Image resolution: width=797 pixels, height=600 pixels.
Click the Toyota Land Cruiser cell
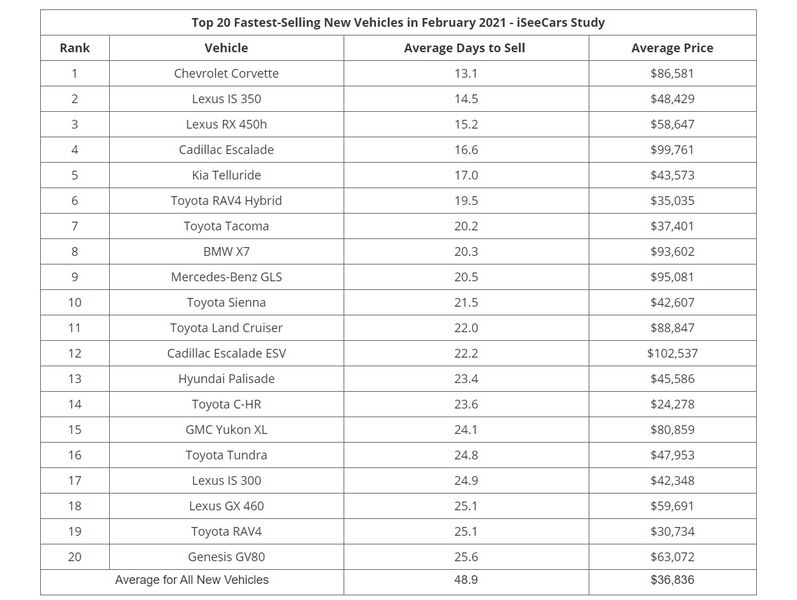point(226,327)
